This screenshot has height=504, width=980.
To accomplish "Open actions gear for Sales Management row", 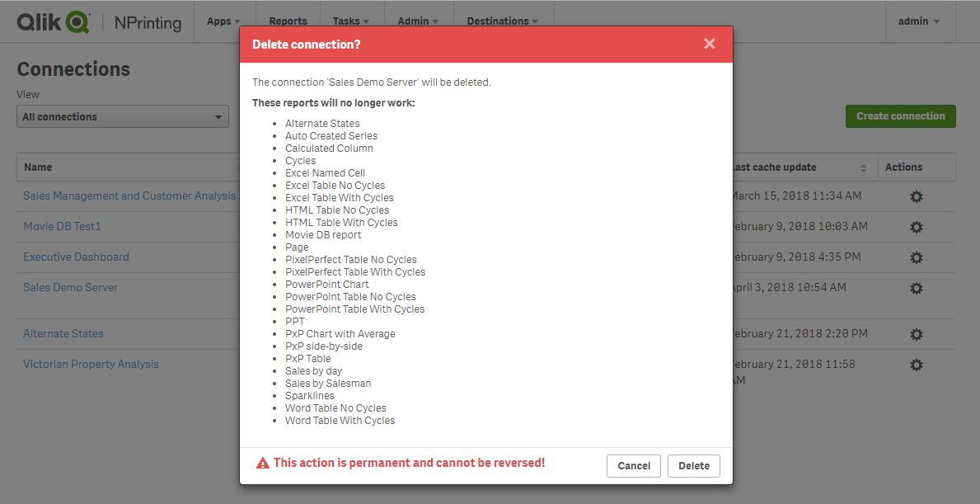I will (917, 196).
